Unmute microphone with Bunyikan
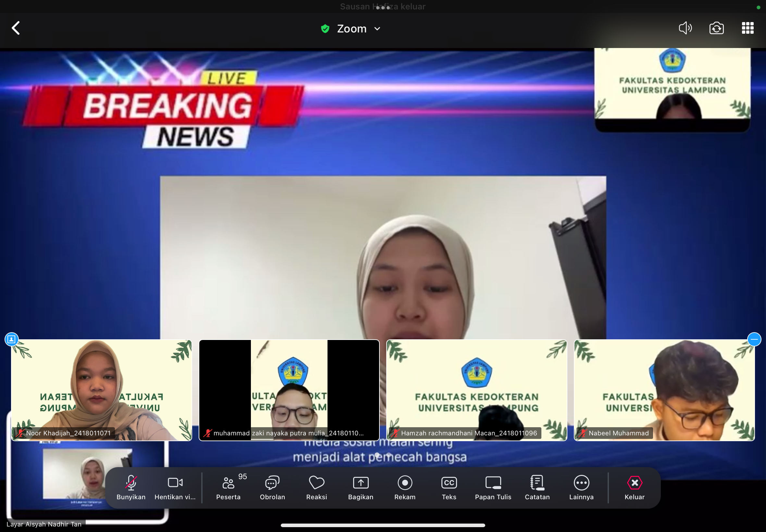Screen dimensions: 766x532 coord(131,487)
